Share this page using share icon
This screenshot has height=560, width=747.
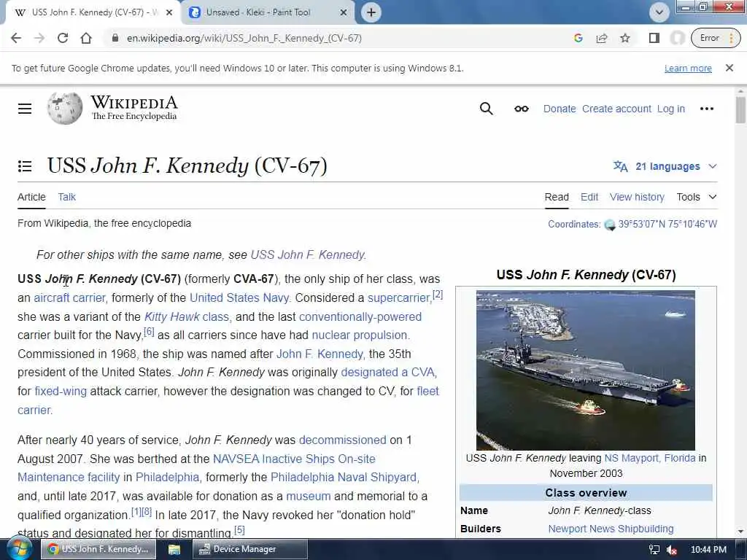(602, 38)
